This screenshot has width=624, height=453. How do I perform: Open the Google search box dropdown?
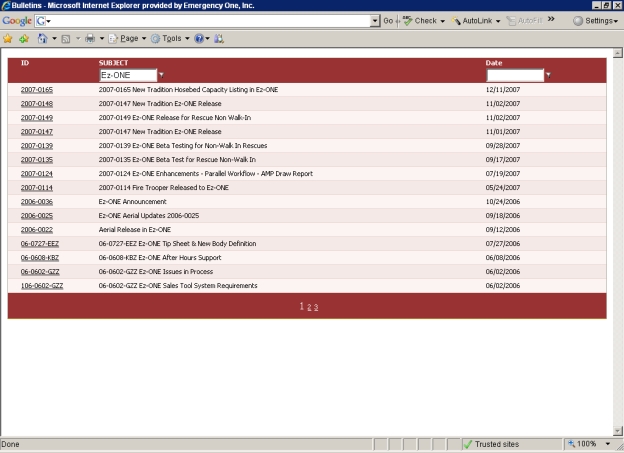tap(375, 21)
